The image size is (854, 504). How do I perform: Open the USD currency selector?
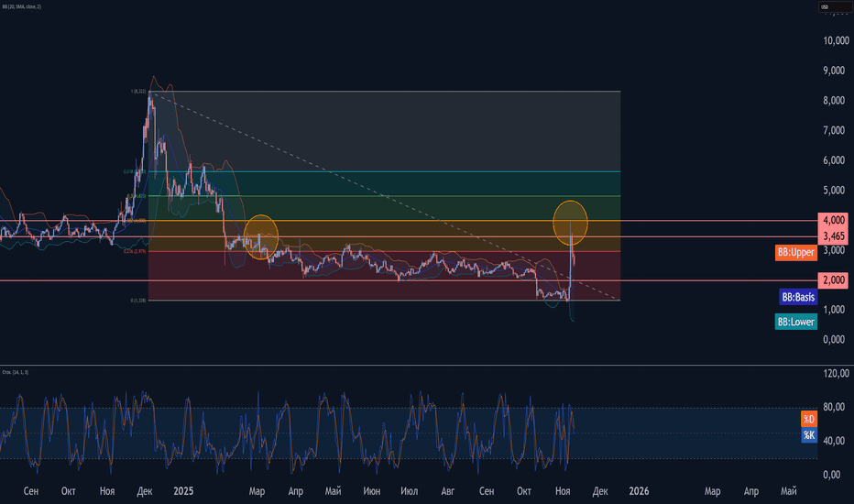(x=835, y=6)
